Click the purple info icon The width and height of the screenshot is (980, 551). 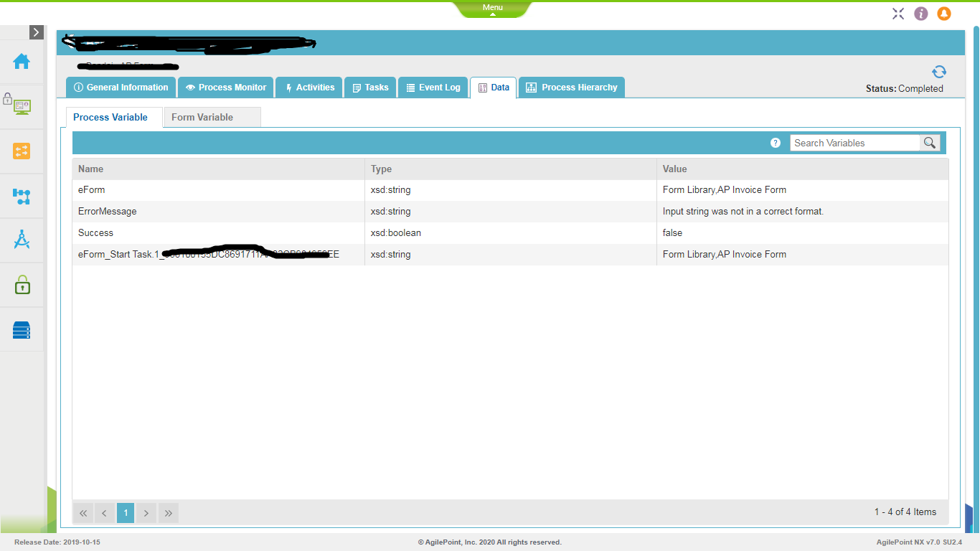(921, 14)
